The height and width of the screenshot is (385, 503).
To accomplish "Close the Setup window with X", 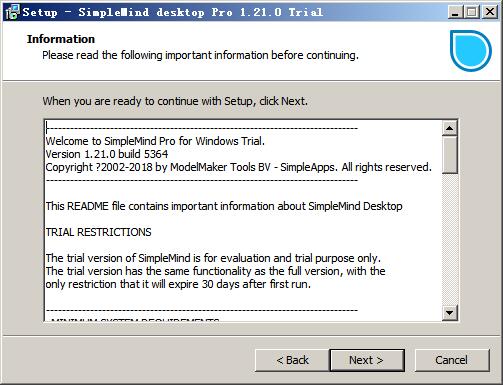I will [x=490, y=12].
